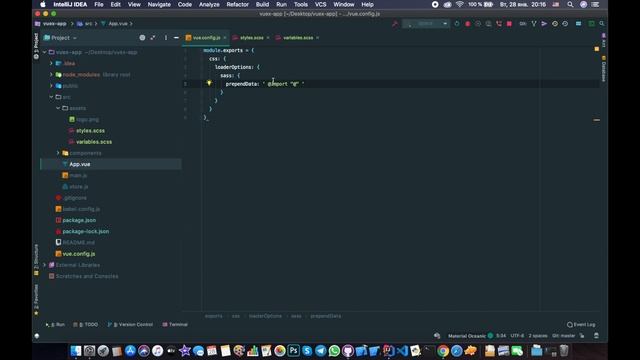Click the Git revert icon
640x360 pixels.
pos(565,24)
